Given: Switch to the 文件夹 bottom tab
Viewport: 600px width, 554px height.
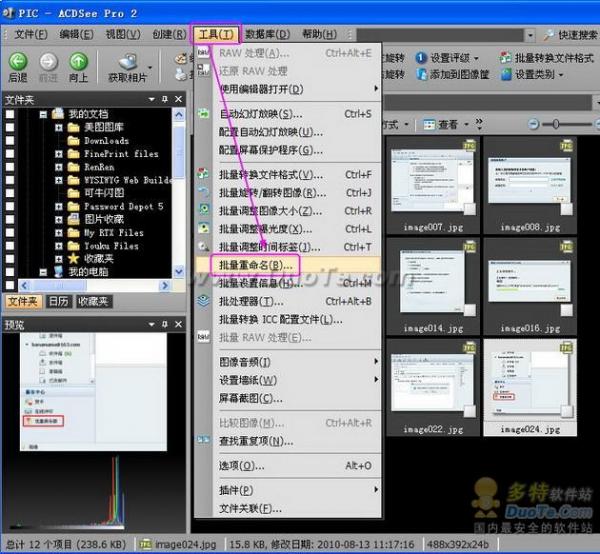Looking at the screenshot, I should tap(23, 301).
